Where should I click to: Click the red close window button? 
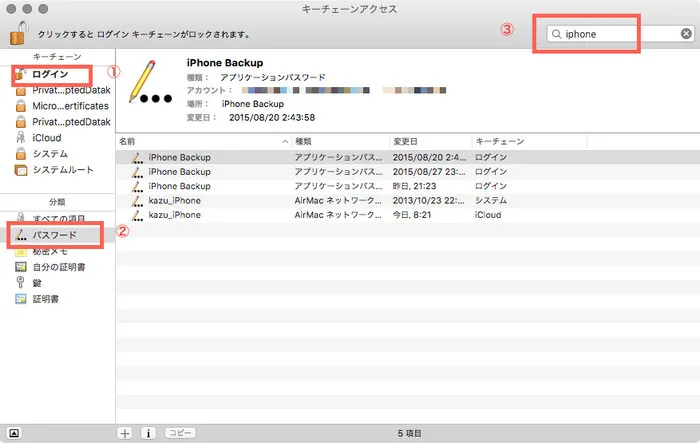point(12,9)
